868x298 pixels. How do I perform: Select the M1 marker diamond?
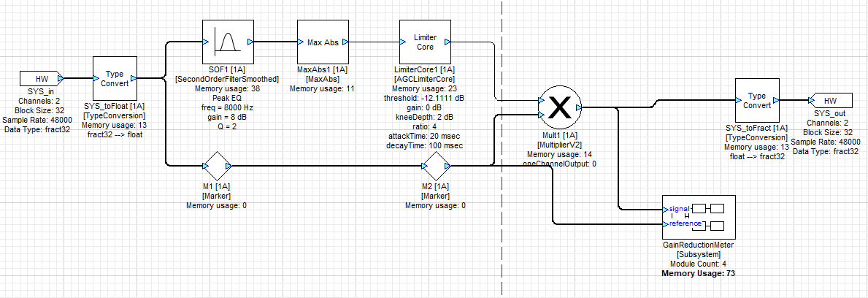coord(217,166)
